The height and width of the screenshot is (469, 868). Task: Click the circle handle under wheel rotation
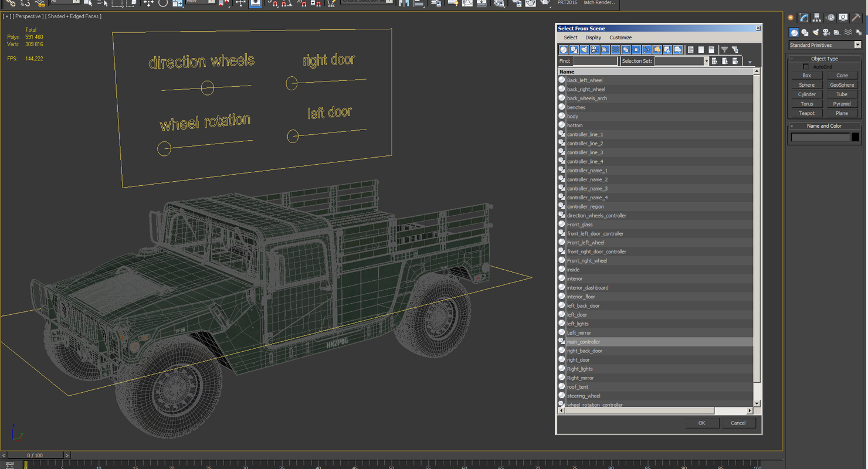164,148
